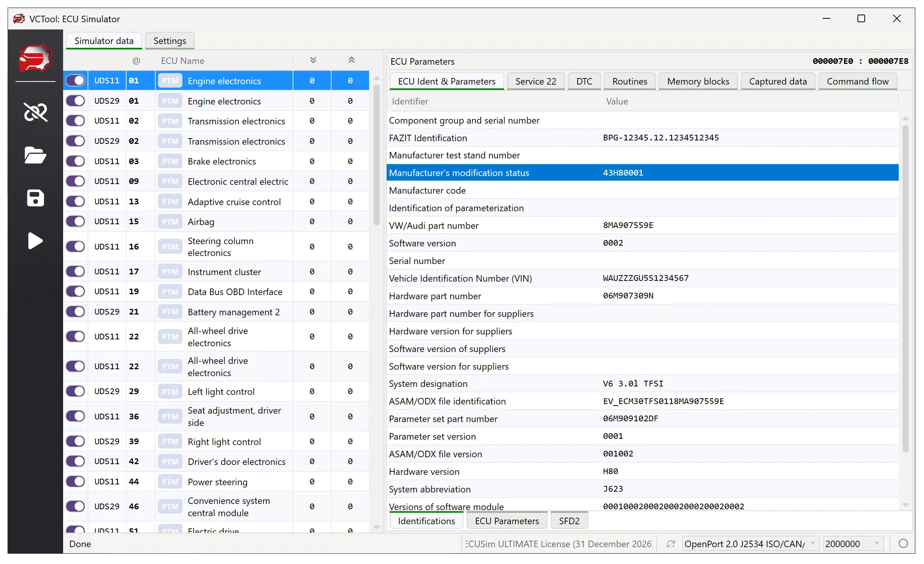Start simulation with the play icon

[35, 241]
